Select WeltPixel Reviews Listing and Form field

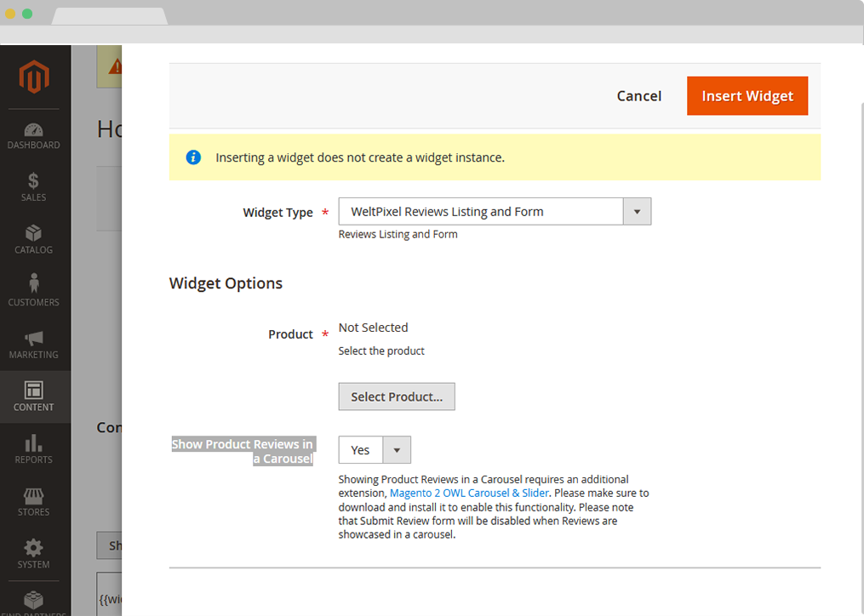pyautogui.click(x=481, y=212)
